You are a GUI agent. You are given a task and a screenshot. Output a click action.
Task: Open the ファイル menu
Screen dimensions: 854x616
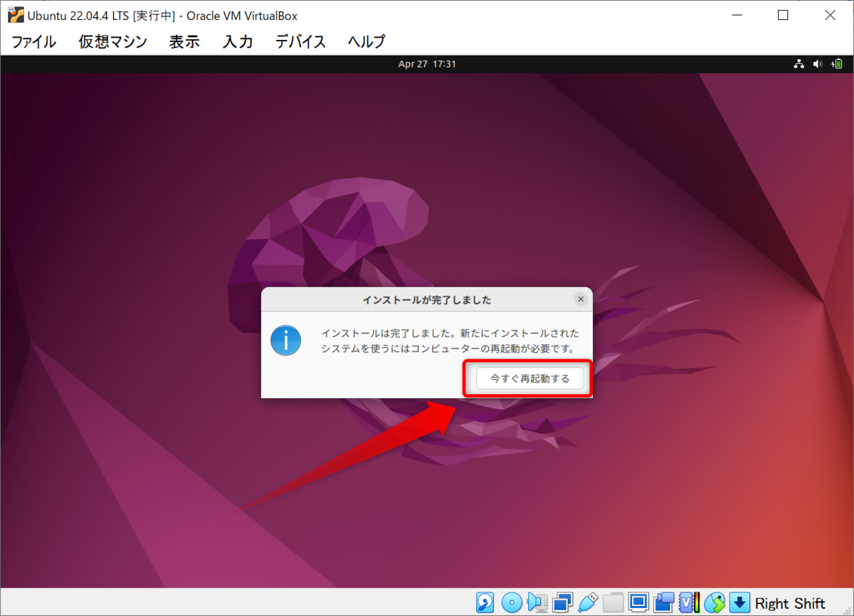33,42
